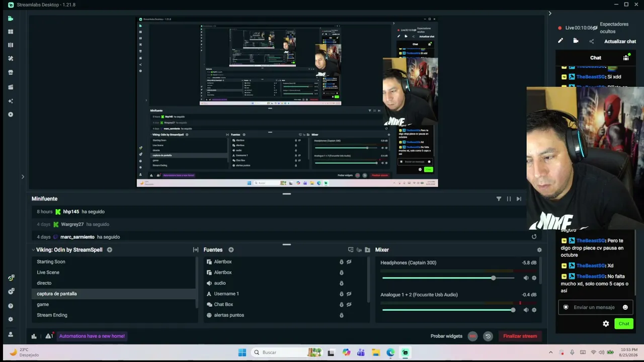This screenshot has height=362, width=644.
Task: Send message with green Chat button
Action: [624, 324]
